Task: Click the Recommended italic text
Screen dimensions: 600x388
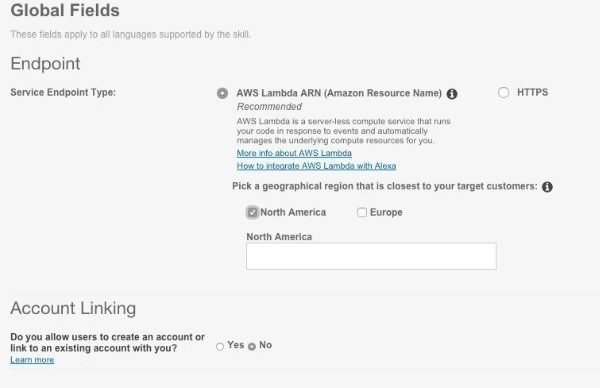Action: [x=269, y=107]
